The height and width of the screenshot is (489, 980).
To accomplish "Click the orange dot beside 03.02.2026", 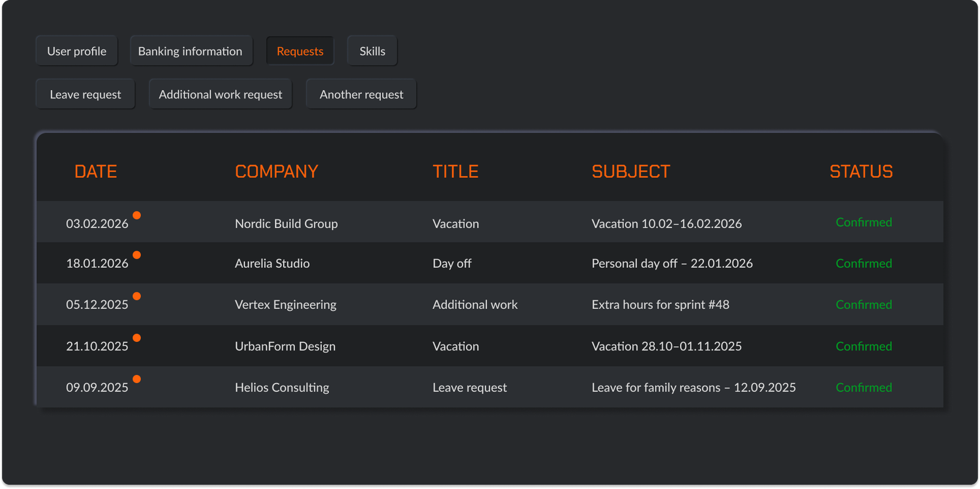I will pos(137,215).
